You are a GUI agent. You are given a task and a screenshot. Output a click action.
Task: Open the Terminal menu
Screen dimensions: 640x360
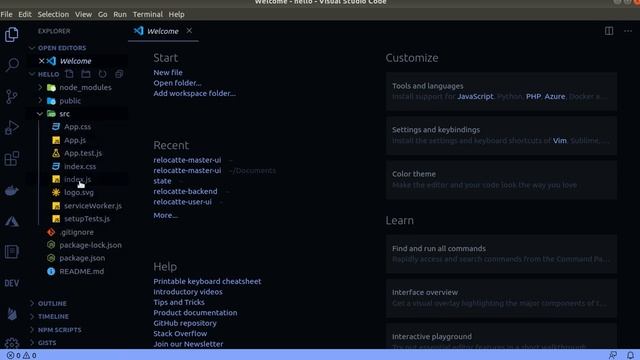point(148,14)
